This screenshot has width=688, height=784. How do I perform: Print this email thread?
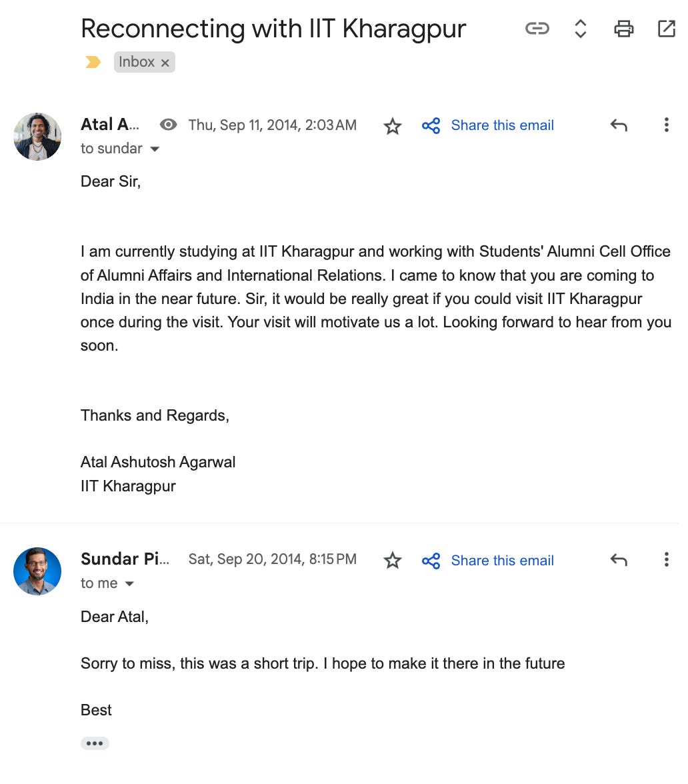[623, 29]
